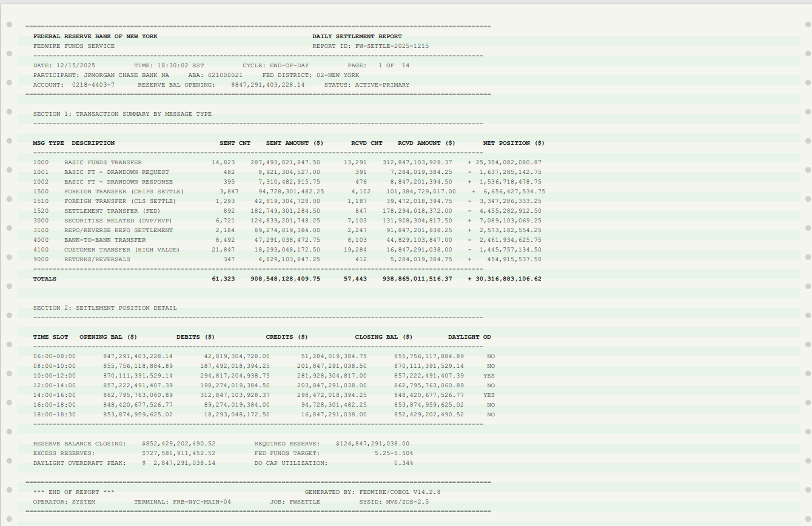Click total received amount 938,865,011,516.37
The height and width of the screenshot is (526, 812).
coord(417,279)
